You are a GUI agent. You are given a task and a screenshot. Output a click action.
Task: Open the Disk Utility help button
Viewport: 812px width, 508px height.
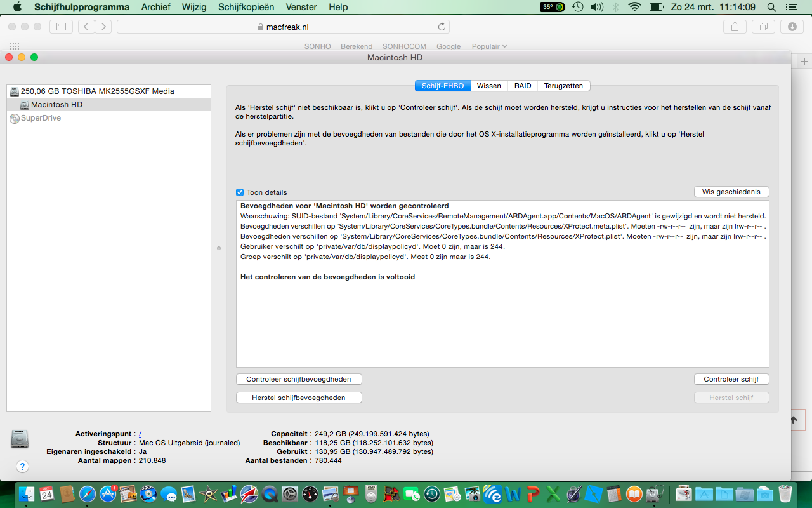coord(22,467)
